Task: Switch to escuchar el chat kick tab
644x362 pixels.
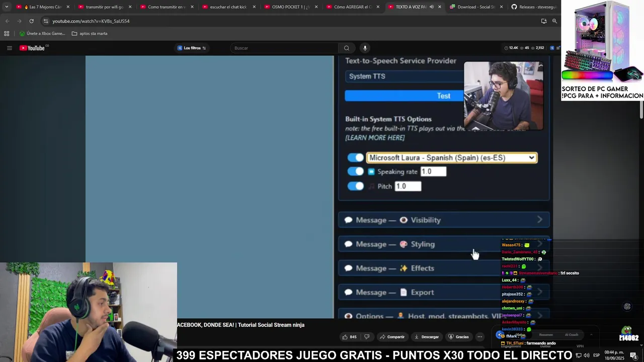Action: pyautogui.click(x=228, y=7)
